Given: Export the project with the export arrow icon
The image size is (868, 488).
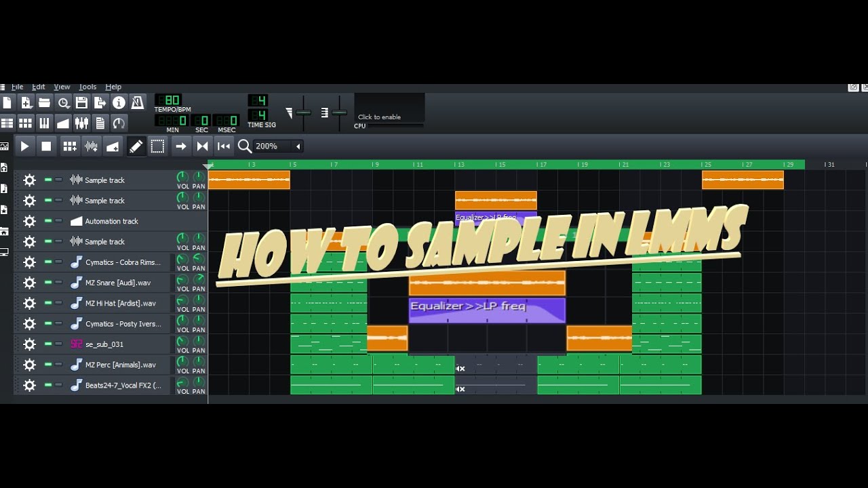Looking at the screenshot, I should [x=100, y=103].
